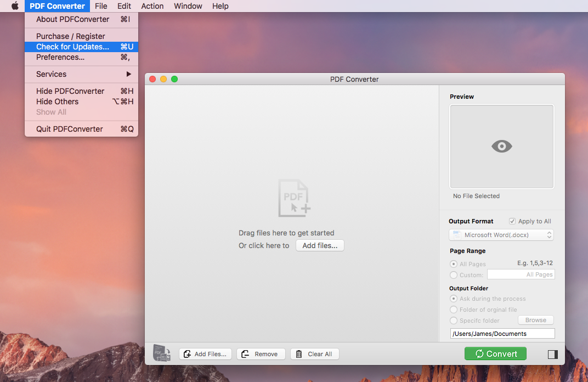
Task: Select Hide Others menu item
Action: tap(81, 102)
